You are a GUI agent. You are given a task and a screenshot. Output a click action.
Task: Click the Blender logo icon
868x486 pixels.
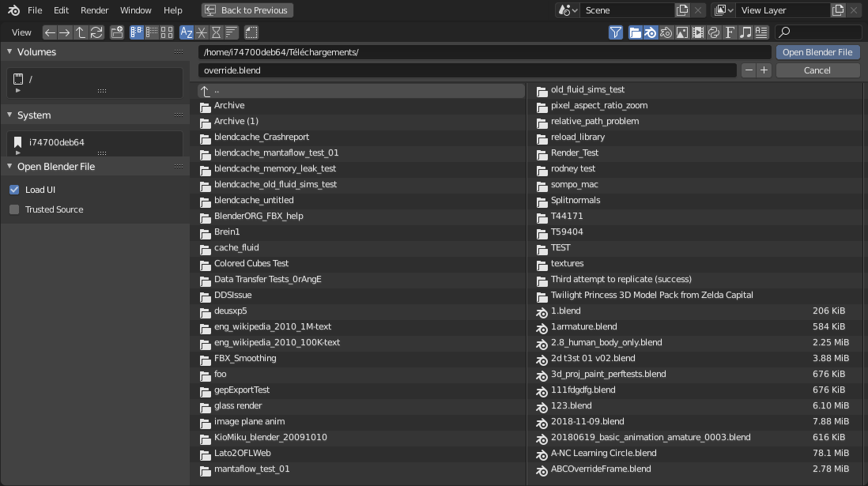(14, 10)
